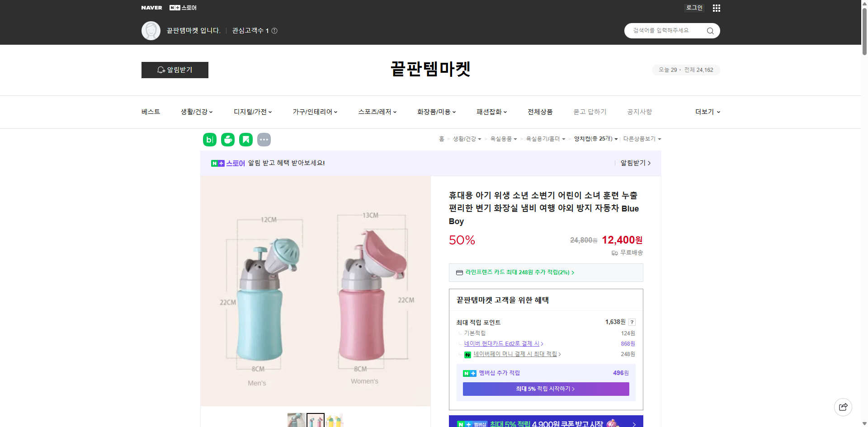The height and width of the screenshot is (427, 868).
Task: Expand the 생활/건강 category dropdown
Action: pyautogui.click(x=196, y=112)
